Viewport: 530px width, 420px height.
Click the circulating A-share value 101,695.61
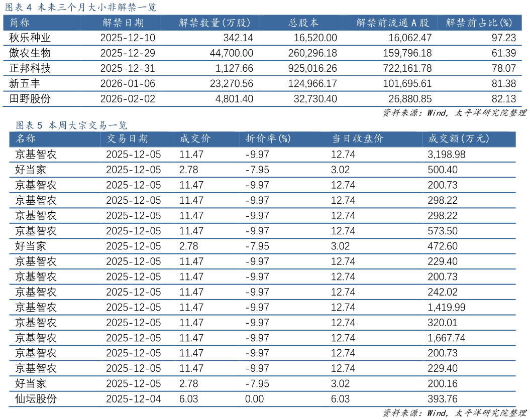(x=407, y=83)
